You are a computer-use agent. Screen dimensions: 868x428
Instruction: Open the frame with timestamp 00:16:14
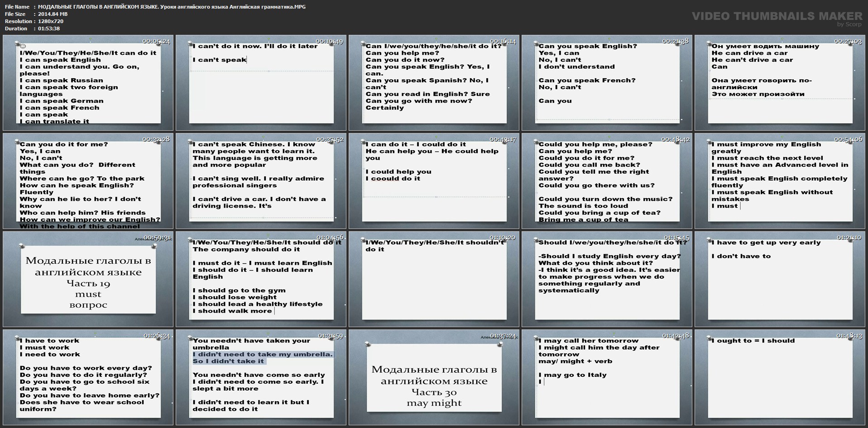[x=434, y=83]
